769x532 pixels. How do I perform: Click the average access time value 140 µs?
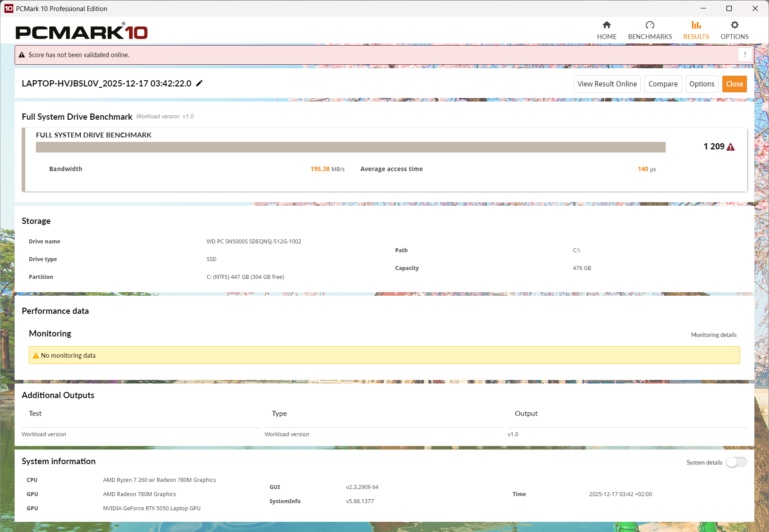[647, 169]
